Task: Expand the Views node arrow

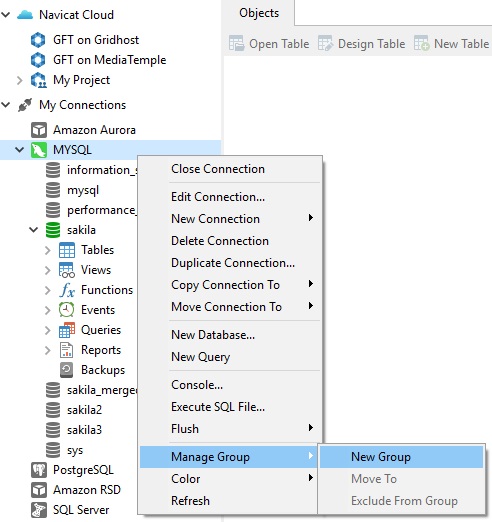Action: (x=48, y=270)
